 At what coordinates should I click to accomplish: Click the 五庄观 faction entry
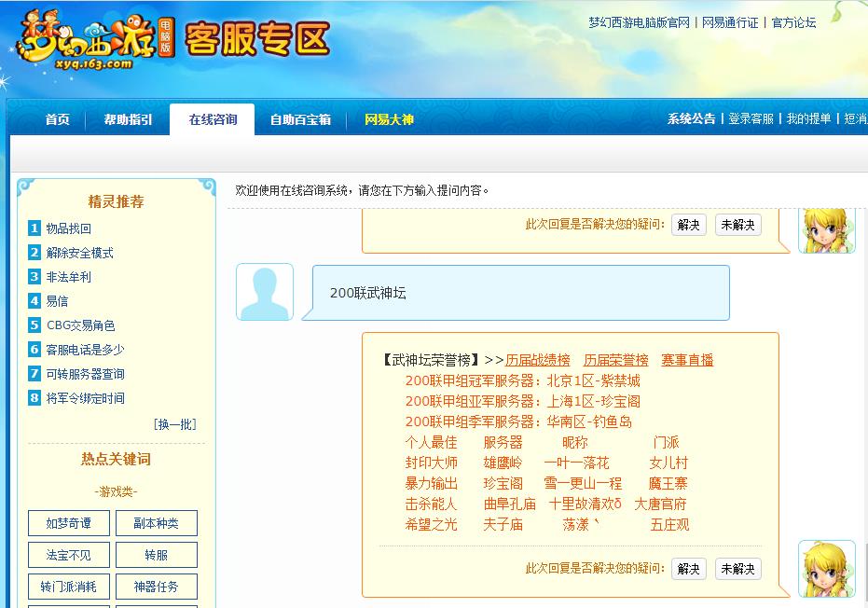click(x=669, y=524)
